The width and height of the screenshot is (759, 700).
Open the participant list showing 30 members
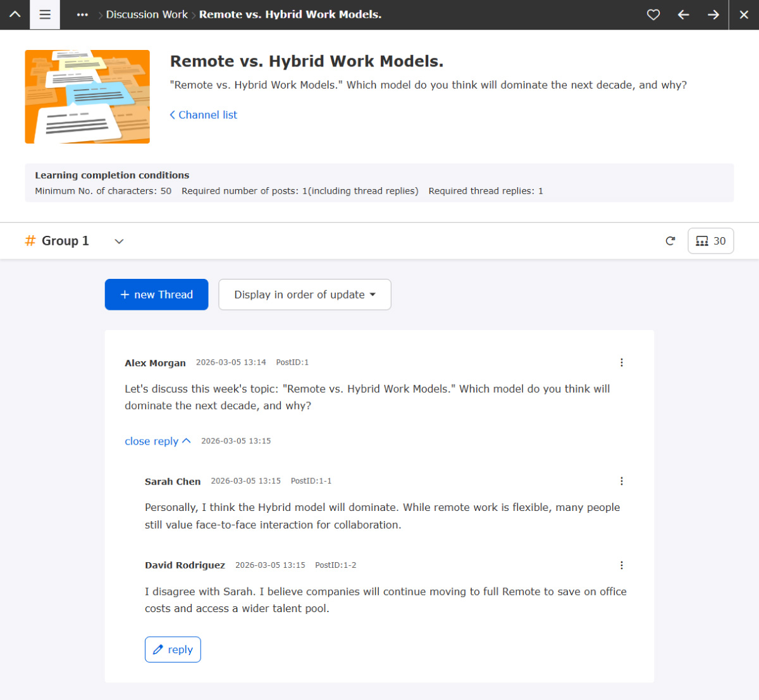click(x=711, y=241)
